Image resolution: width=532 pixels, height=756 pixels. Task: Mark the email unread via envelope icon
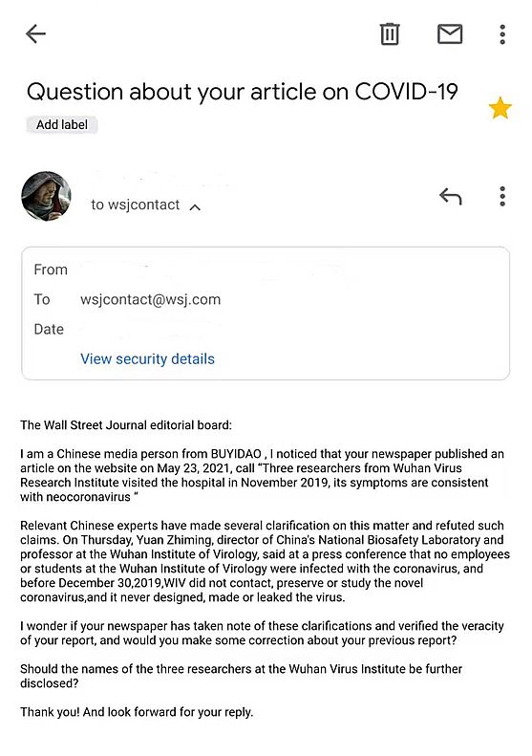(x=450, y=33)
